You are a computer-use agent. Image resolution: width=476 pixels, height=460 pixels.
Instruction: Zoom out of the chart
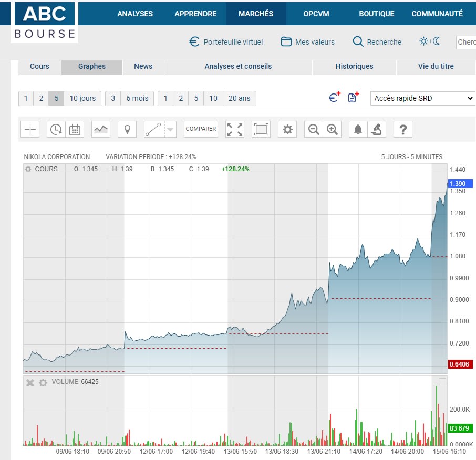coord(314,129)
